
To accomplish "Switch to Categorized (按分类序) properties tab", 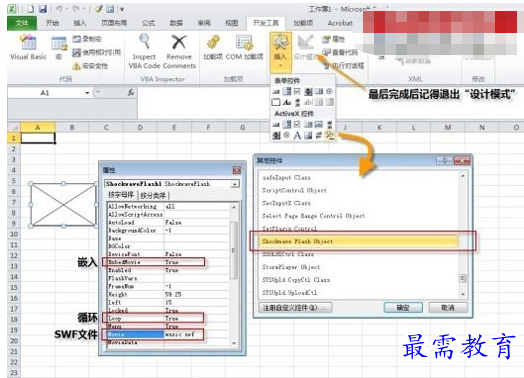I will pos(153,195).
